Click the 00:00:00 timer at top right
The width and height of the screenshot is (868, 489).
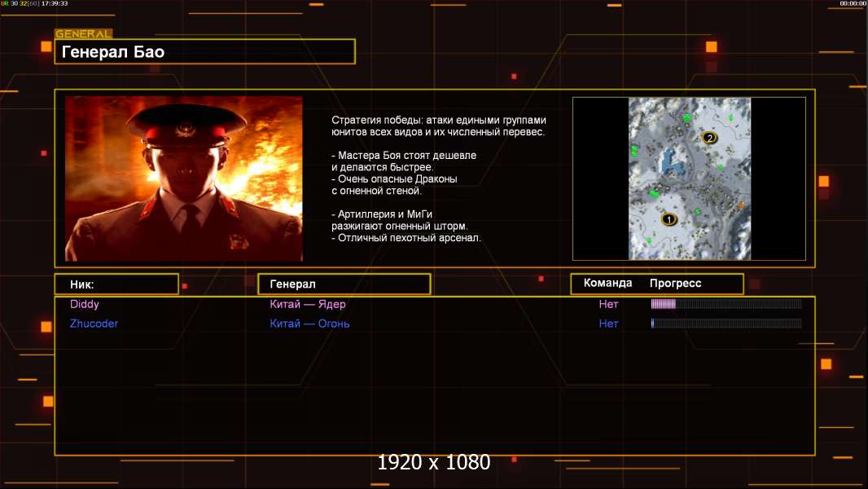click(853, 3)
